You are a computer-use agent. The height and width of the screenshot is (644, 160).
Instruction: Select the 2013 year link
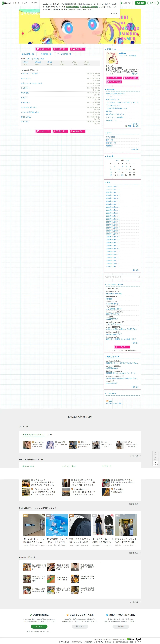tap(36, 59)
